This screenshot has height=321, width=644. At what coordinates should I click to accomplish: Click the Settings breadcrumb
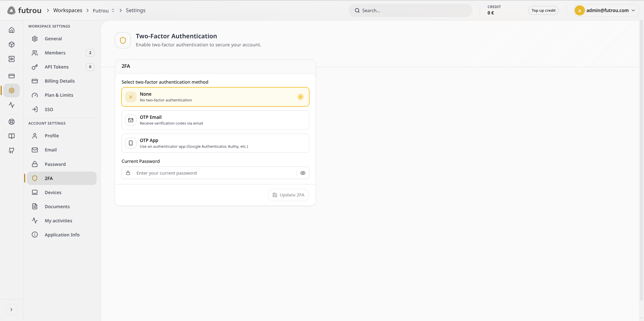tap(136, 10)
